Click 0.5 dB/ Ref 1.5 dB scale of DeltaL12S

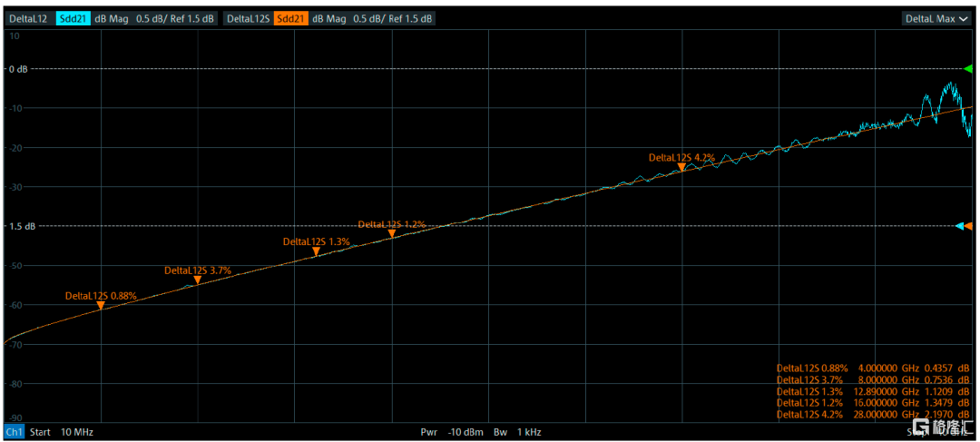pyautogui.click(x=393, y=18)
